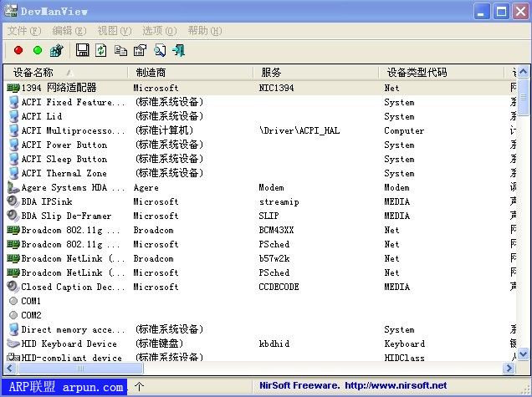Sort by the 设备类型代码 column header
This screenshot has width=532, height=397.
tap(417, 73)
